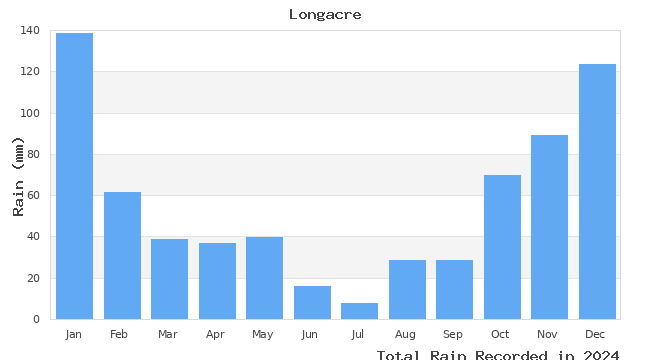
Task: Click the 'Total Rain Recorded in 2024' caption
Action: point(498,355)
